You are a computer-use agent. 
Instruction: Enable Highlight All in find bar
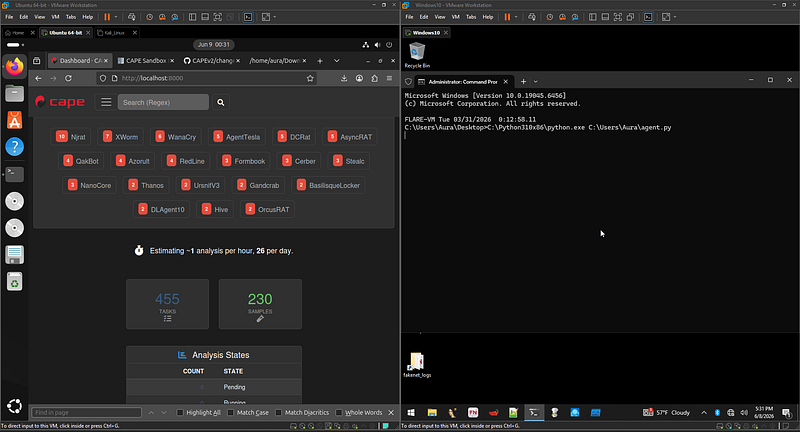180,413
